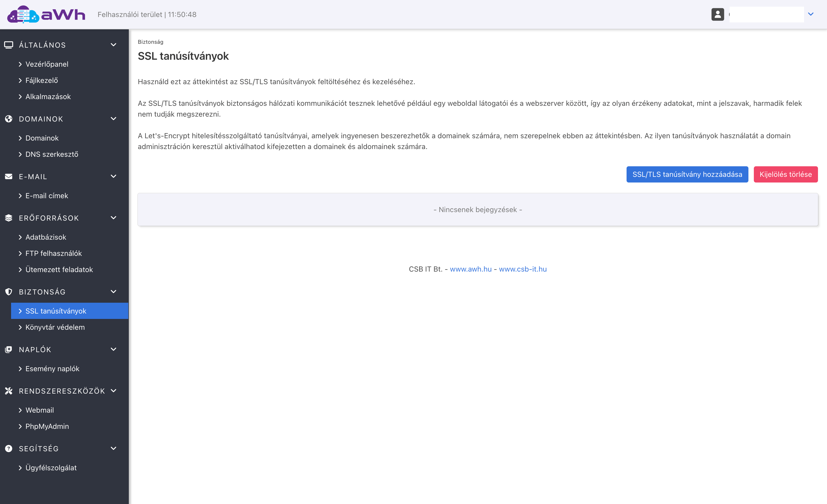Collapse the Erőforrások section chevron
Viewport: 827px width, 504px height.
click(x=113, y=218)
